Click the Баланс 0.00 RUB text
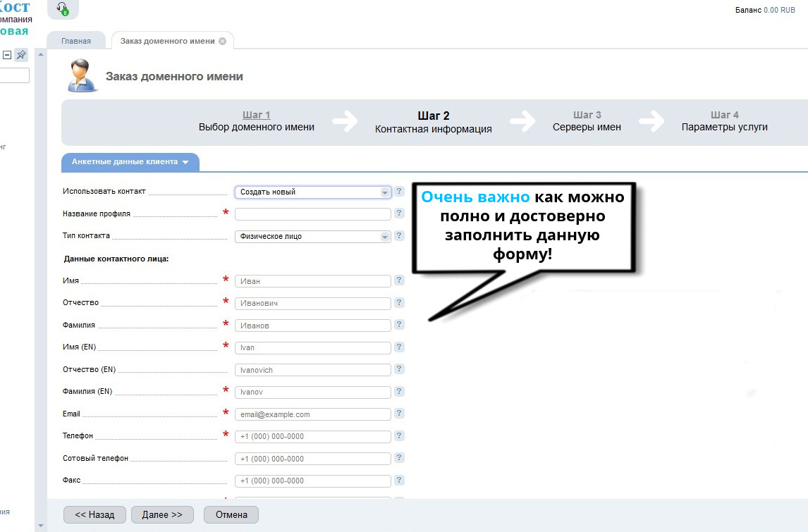This screenshot has width=808, height=532. tap(765, 11)
